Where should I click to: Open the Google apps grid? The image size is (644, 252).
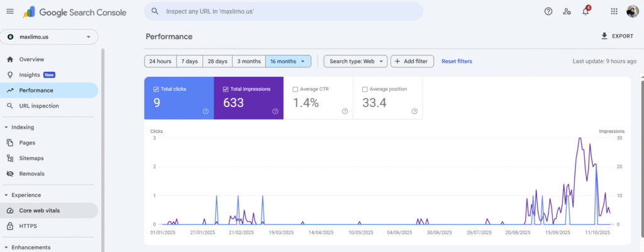(614, 11)
